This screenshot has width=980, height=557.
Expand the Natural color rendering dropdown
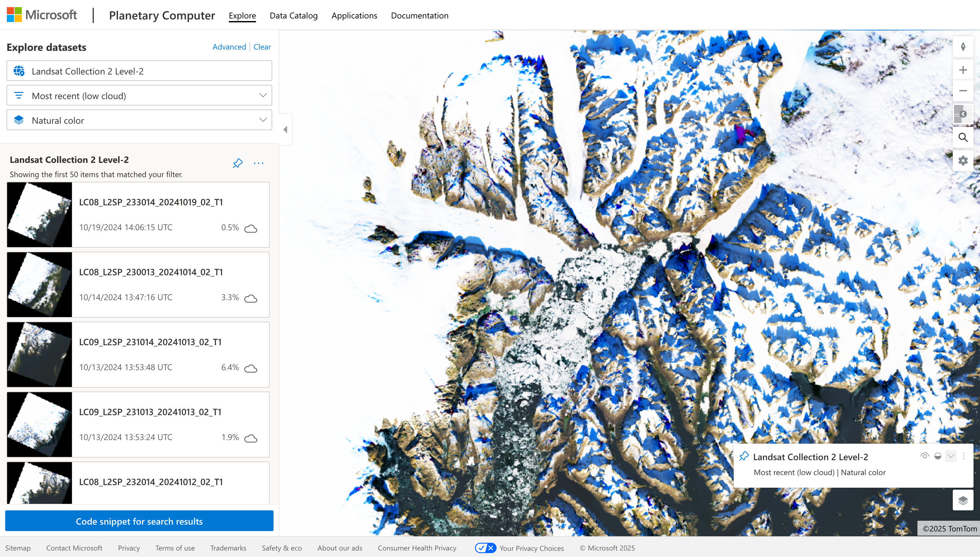139,120
